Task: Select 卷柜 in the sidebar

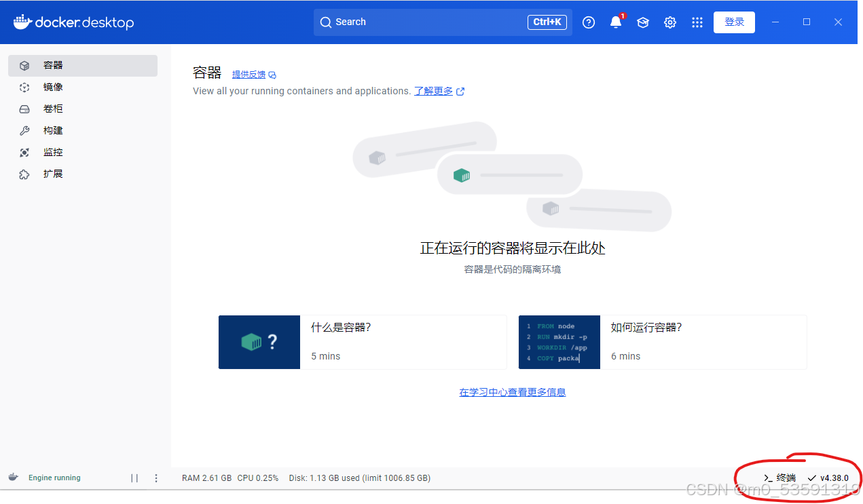Action: 83,109
